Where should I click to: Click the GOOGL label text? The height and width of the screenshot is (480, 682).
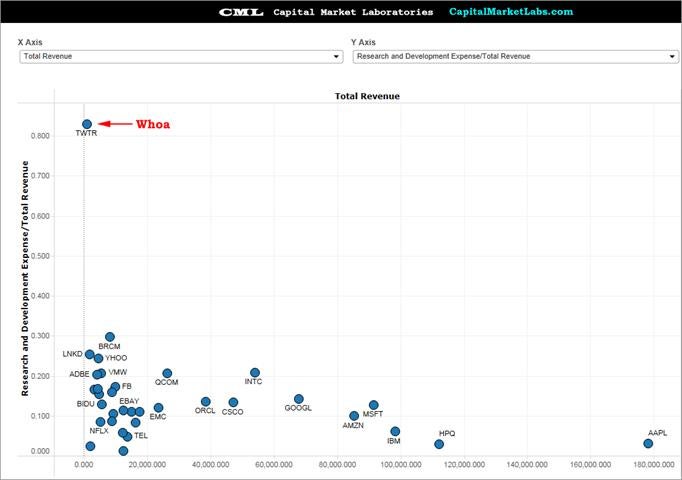pyautogui.click(x=298, y=408)
